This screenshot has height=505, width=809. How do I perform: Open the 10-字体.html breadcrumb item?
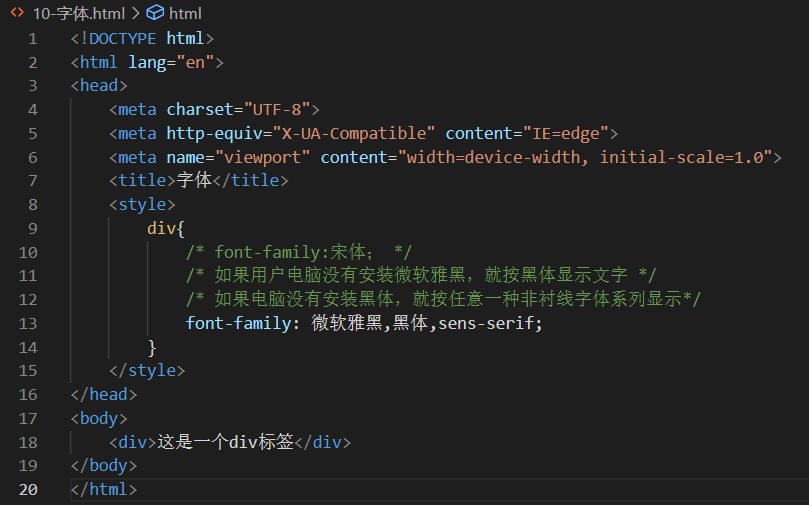(78, 13)
